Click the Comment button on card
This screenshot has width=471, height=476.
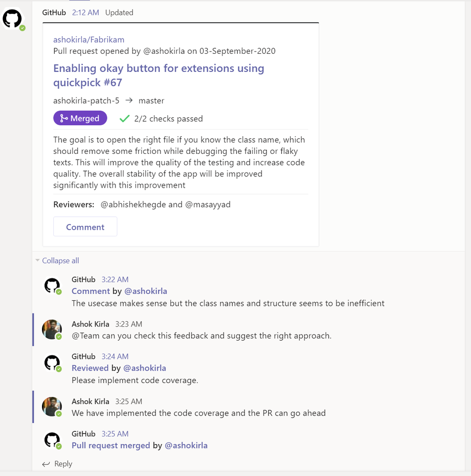point(85,227)
